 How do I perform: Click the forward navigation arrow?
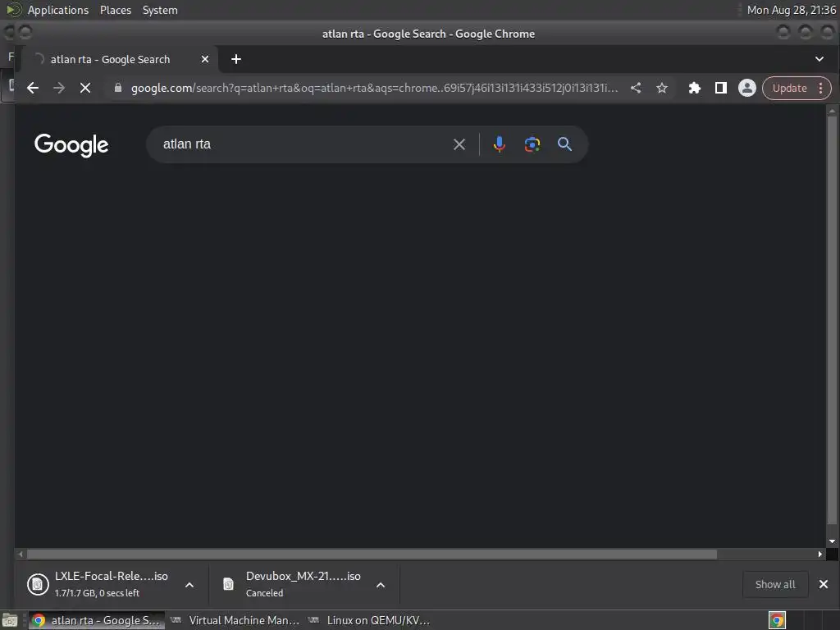point(59,88)
